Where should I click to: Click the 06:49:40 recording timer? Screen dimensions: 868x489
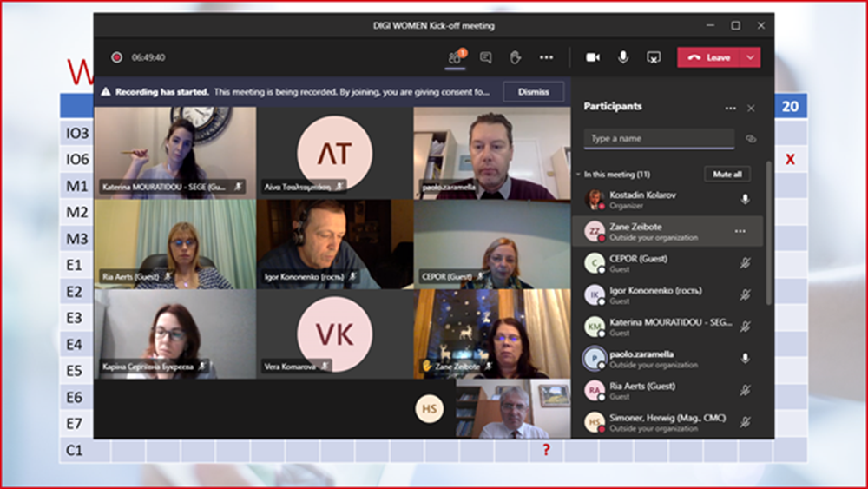pyautogui.click(x=148, y=57)
